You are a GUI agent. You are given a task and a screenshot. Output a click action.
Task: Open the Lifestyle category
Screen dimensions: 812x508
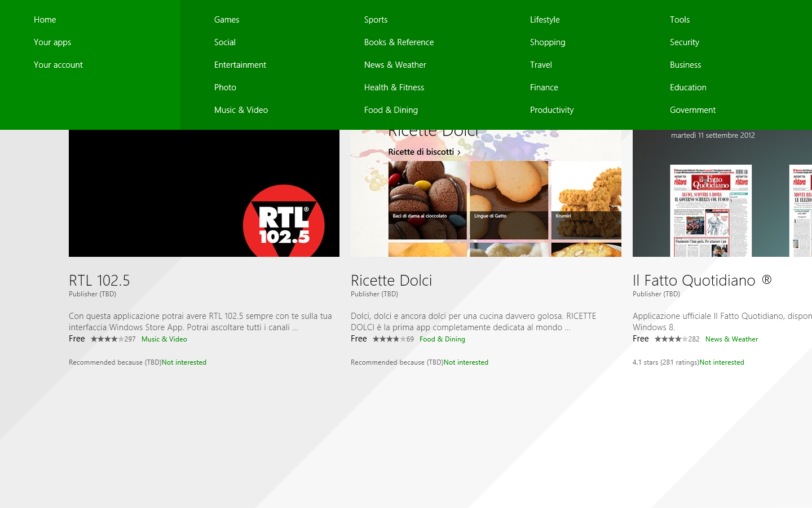pos(545,20)
